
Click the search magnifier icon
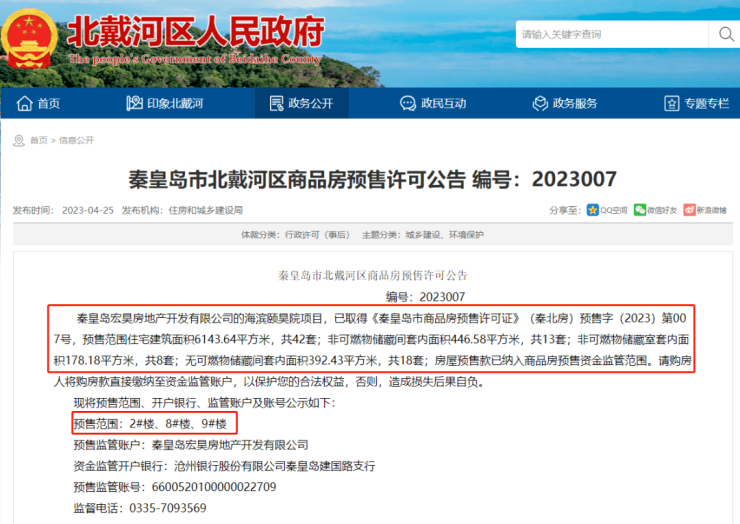pyautogui.click(x=726, y=34)
